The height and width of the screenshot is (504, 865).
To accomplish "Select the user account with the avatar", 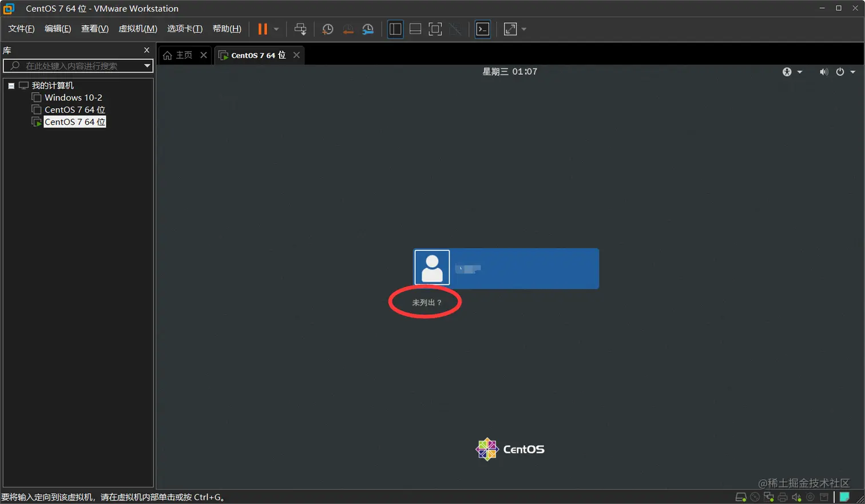I will [506, 268].
